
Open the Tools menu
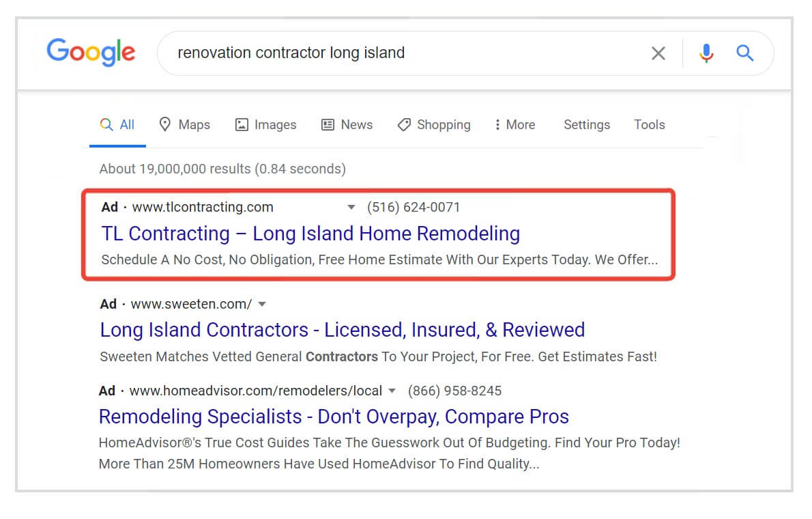coord(648,124)
